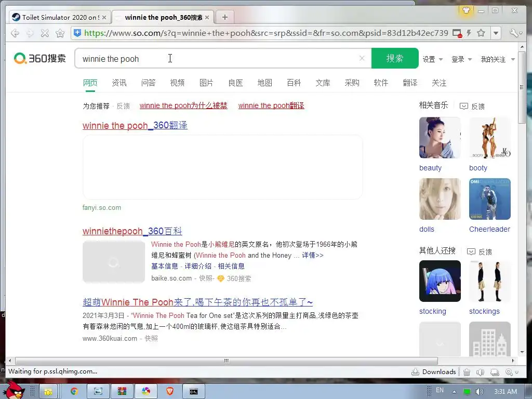This screenshot has width=532, height=399.
Task: Click the stocking anime thumbnail
Action: (x=440, y=281)
